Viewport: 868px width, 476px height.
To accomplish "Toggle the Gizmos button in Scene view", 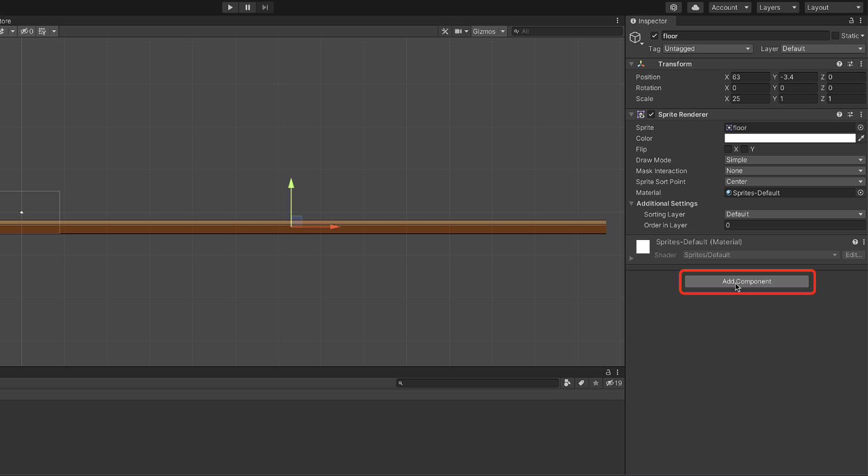I will (484, 31).
